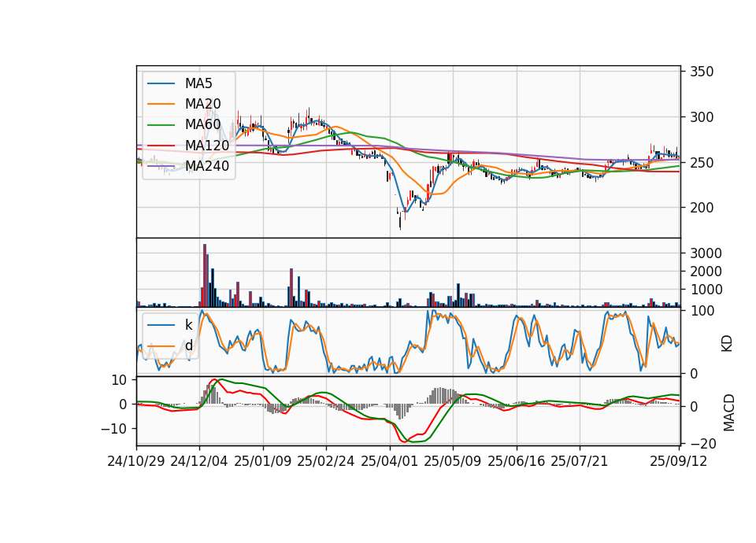Click the 25/07/21 date axis label
The width and height of the screenshot is (756, 543).
580,461
